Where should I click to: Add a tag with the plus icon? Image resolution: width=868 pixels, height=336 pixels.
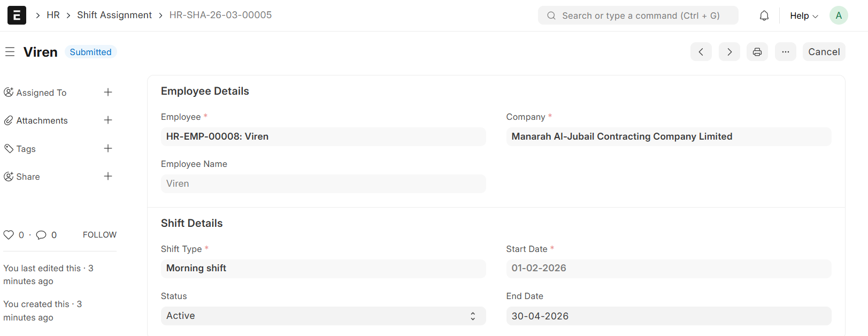(108, 148)
